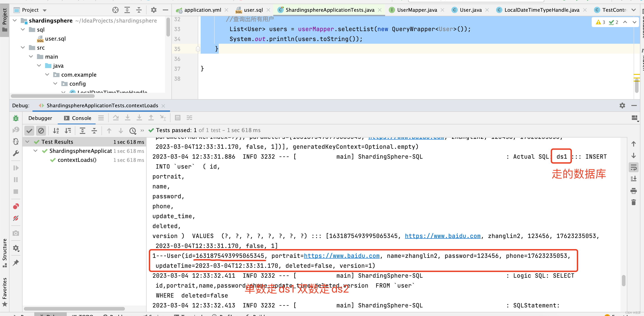Toggle auto-test icon in debug sidebar

pos(16,142)
